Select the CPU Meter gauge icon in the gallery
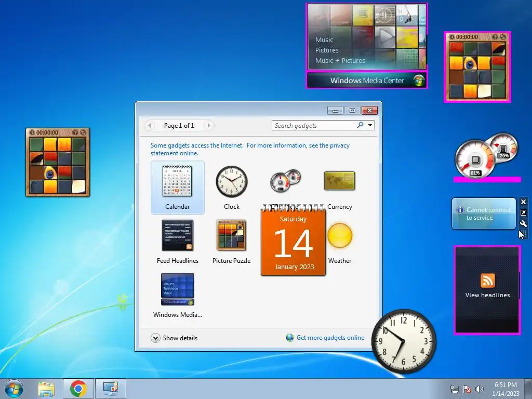The height and width of the screenshot is (399, 532). 285,181
